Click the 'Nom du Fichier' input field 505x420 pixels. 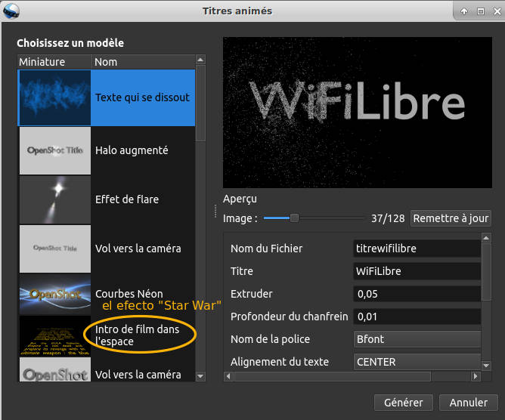click(417, 249)
